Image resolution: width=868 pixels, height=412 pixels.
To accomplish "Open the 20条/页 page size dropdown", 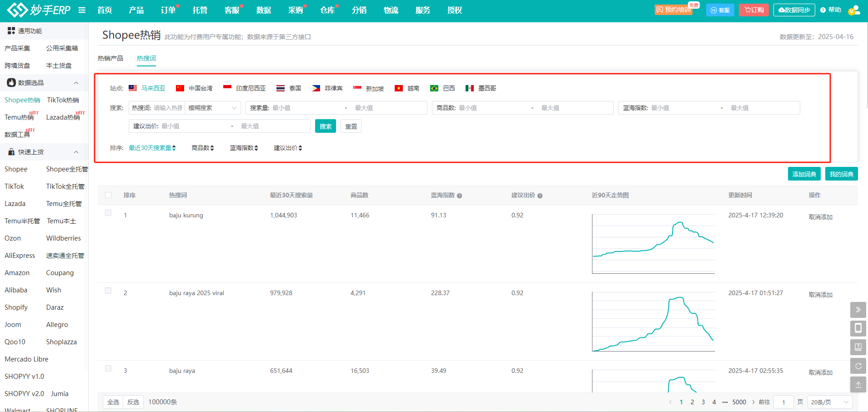I will pos(830,402).
